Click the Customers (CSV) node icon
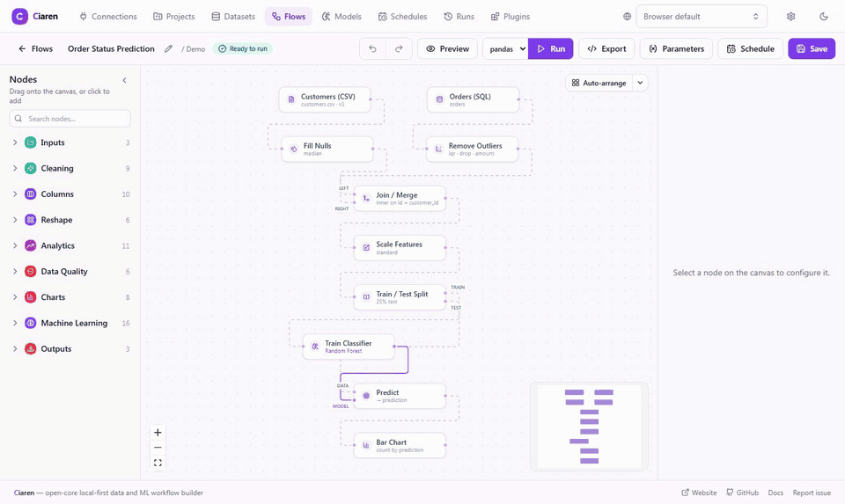The height and width of the screenshot is (504, 845). [x=291, y=99]
